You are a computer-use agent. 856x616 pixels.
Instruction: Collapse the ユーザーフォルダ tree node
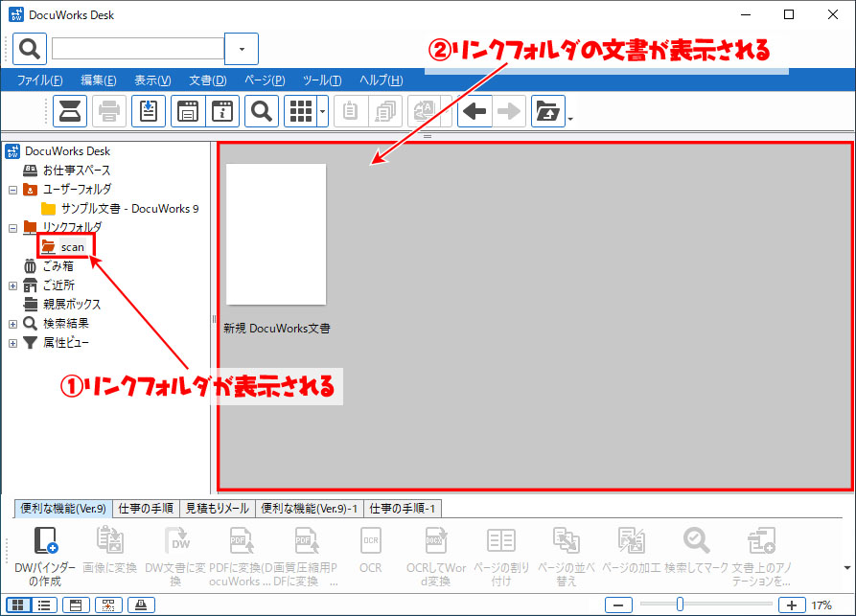click(x=13, y=190)
